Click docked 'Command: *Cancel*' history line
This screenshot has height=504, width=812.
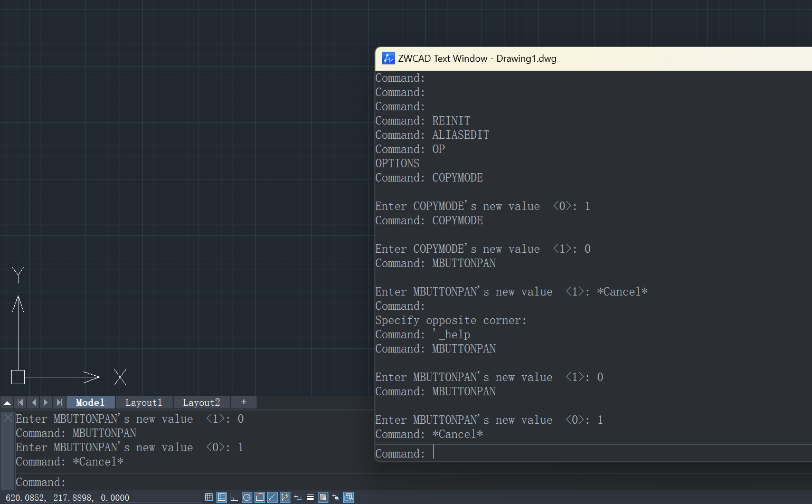70,462
